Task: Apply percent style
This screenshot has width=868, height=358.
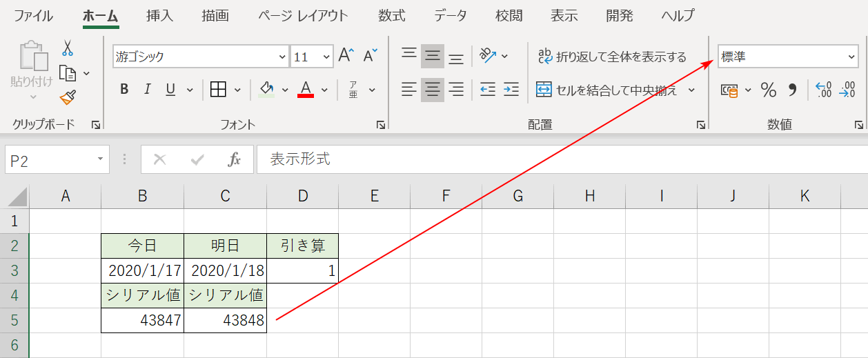Action: [x=769, y=90]
